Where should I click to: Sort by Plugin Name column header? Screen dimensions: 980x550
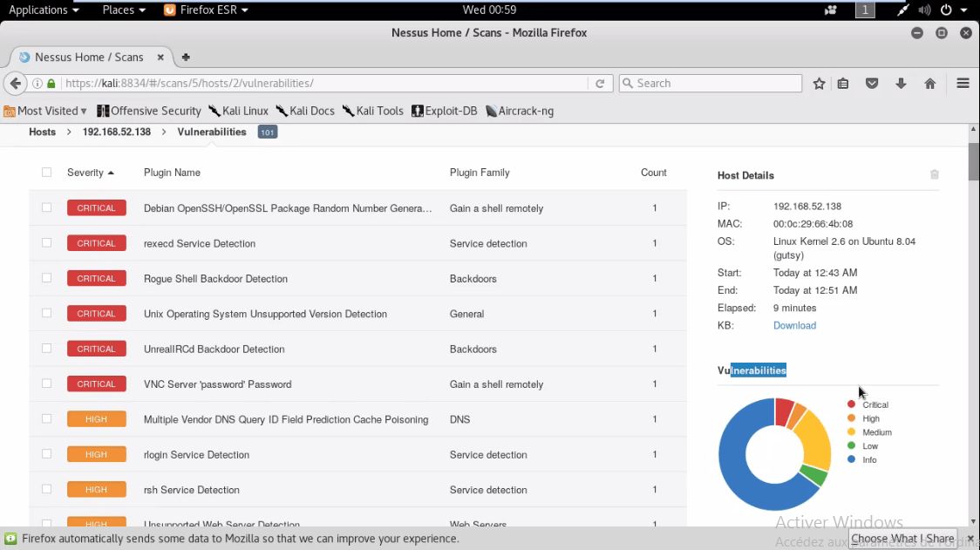click(172, 173)
